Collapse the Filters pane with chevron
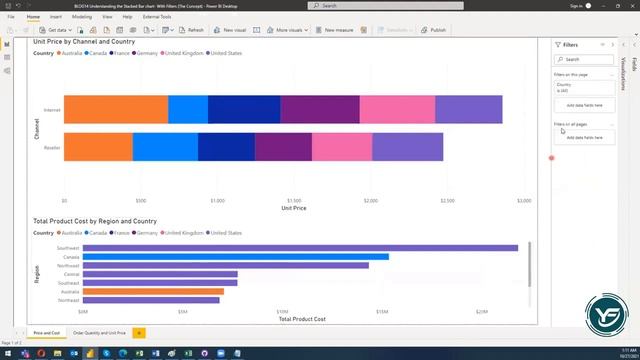 (x=613, y=44)
